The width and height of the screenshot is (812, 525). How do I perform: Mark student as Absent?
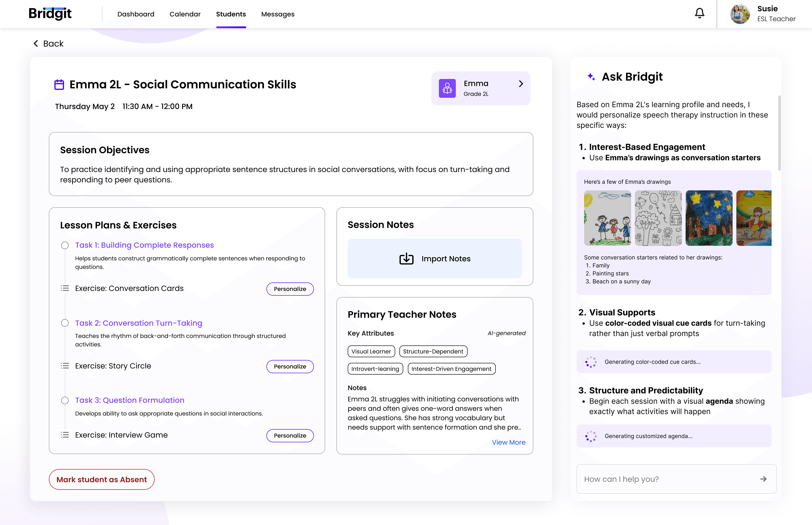coord(101,480)
